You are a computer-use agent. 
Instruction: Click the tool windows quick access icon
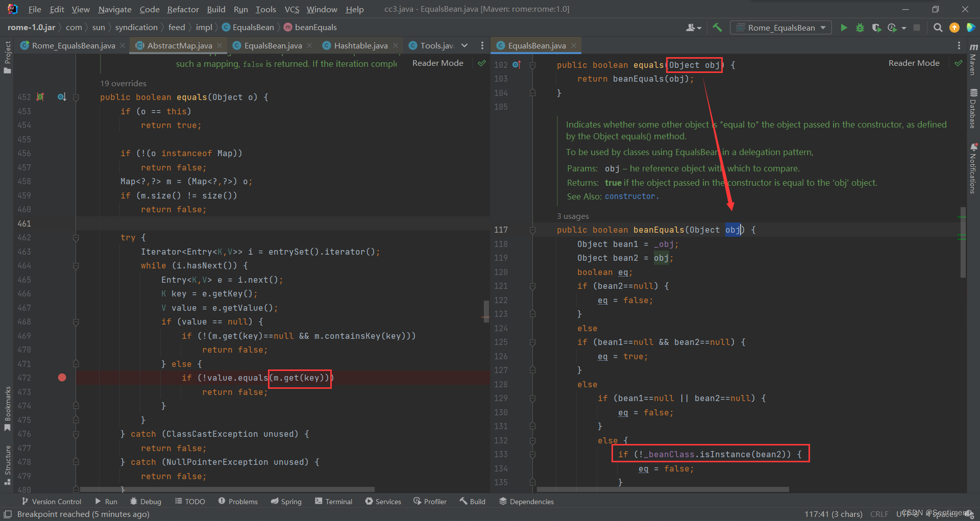[8, 514]
